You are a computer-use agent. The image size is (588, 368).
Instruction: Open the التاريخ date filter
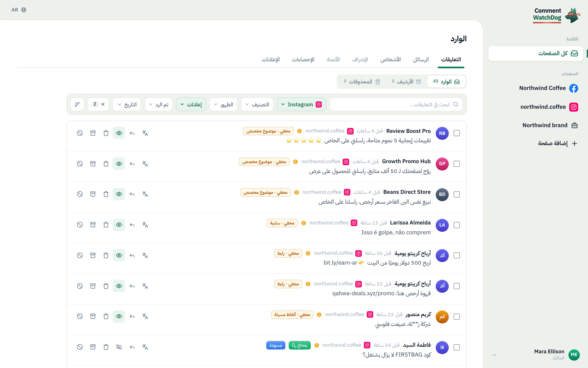(x=127, y=104)
